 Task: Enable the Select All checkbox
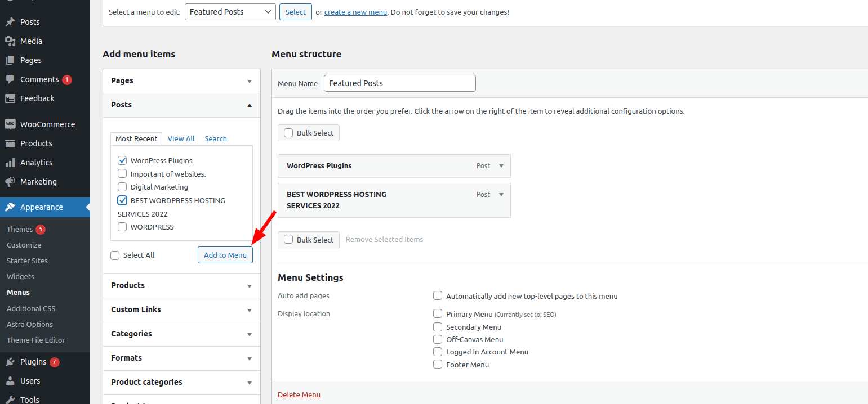[x=115, y=255]
